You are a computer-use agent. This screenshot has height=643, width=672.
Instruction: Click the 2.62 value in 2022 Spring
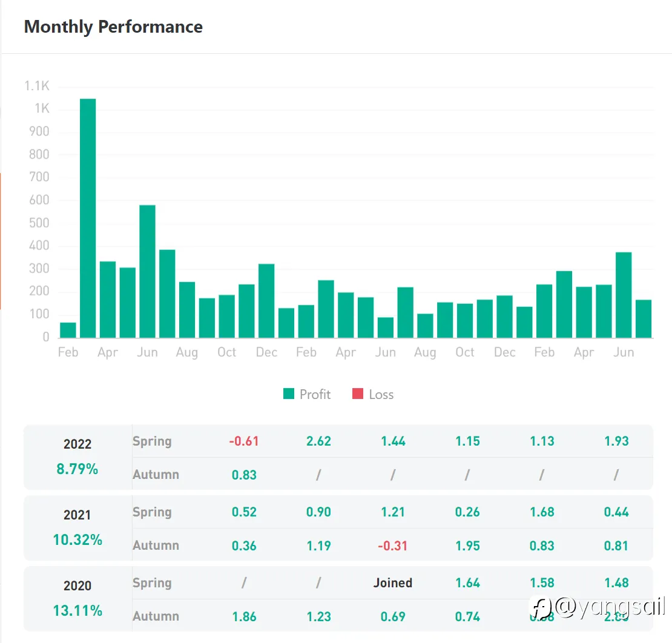318,441
